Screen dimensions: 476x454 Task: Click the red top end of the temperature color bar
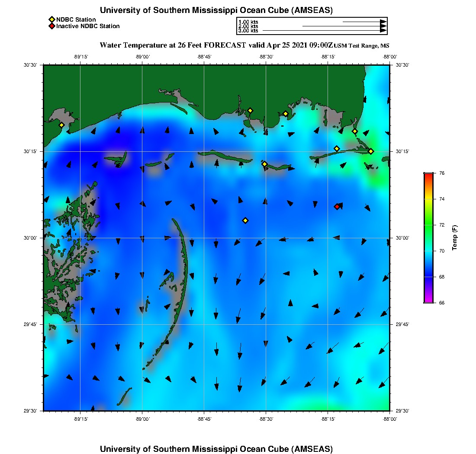[428, 174]
